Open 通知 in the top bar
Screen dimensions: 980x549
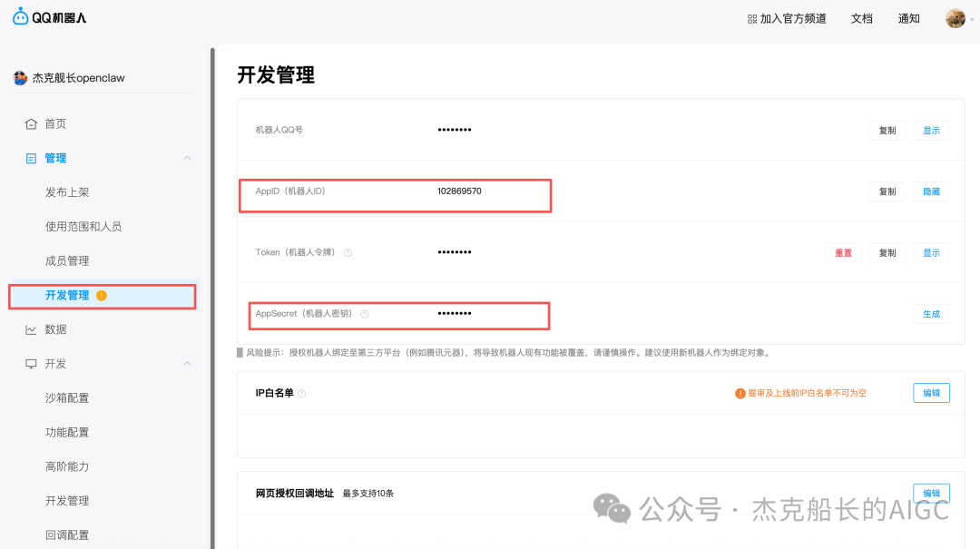point(908,19)
